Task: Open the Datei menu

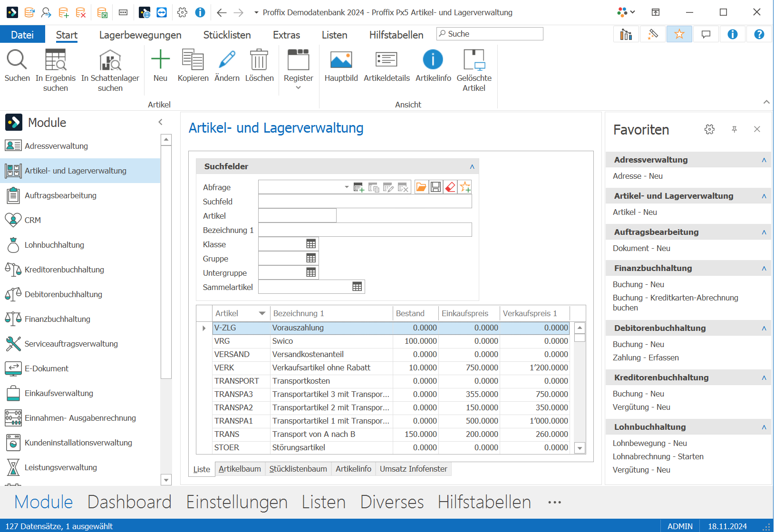Action: point(22,35)
